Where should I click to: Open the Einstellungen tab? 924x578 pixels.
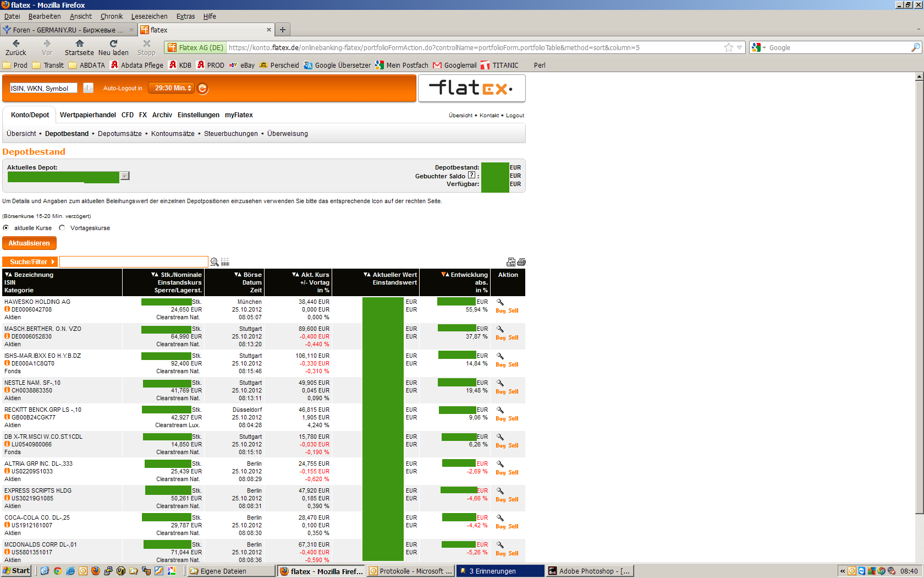(x=199, y=115)
